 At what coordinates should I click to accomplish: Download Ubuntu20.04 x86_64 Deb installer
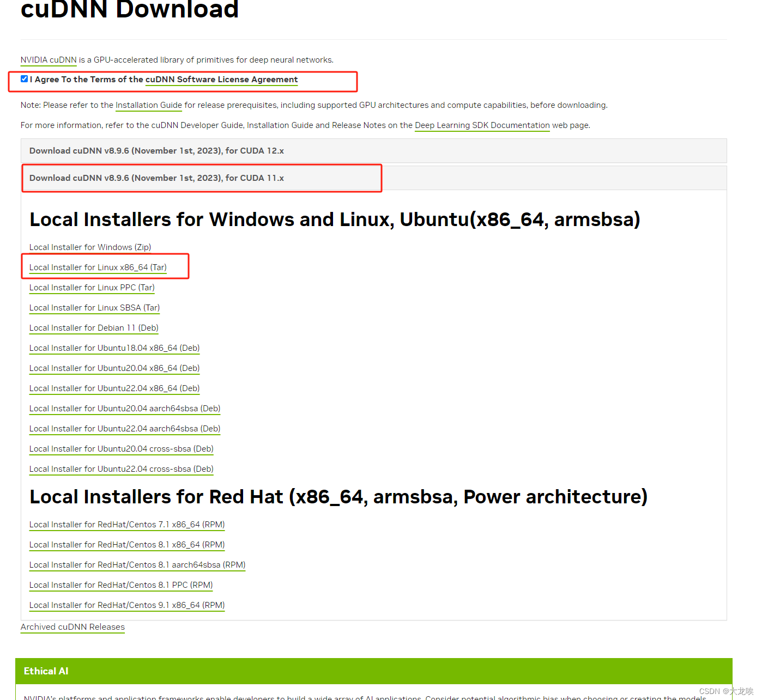pos(114,368)
